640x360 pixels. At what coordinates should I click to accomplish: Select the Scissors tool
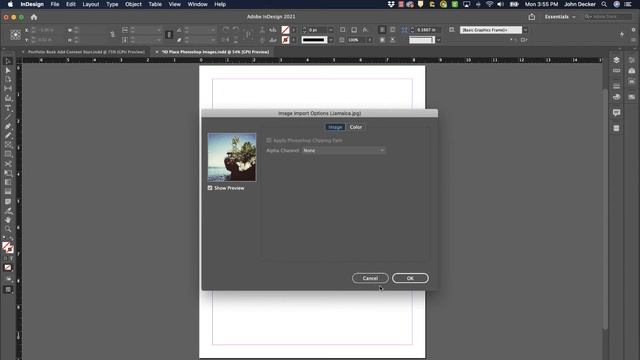(8, 164)
